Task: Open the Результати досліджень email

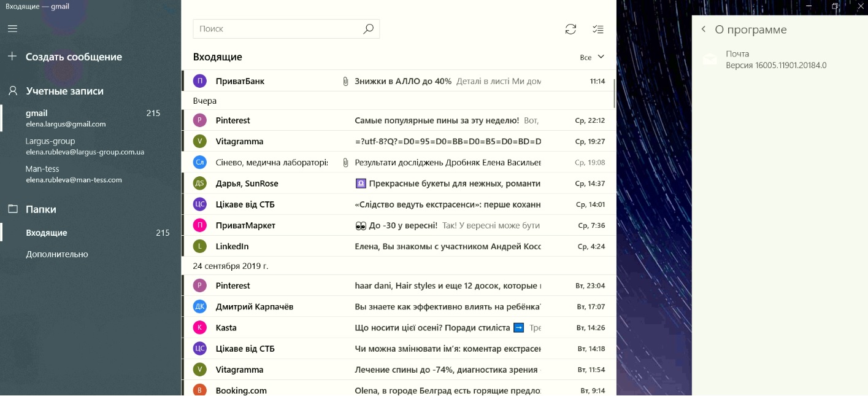Action: (399, 163)
